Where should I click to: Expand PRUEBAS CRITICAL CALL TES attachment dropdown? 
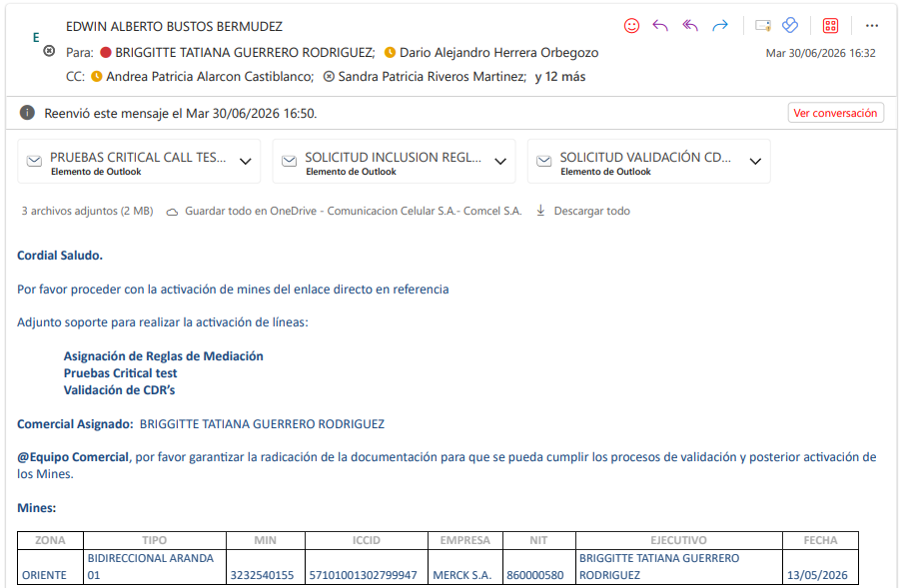[246, 162]
